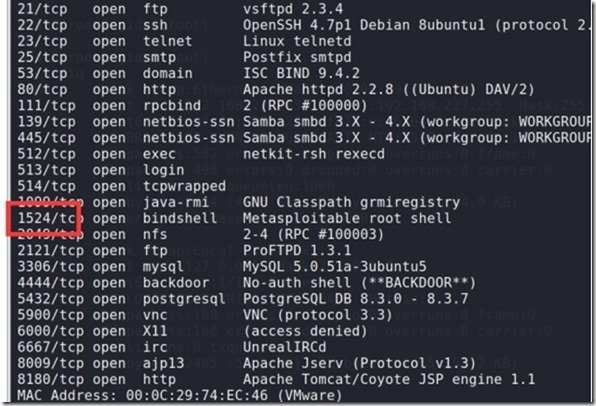
Task: Click the OpenSSH 4.7p1 Debian version text
Action: click(327, 25)
